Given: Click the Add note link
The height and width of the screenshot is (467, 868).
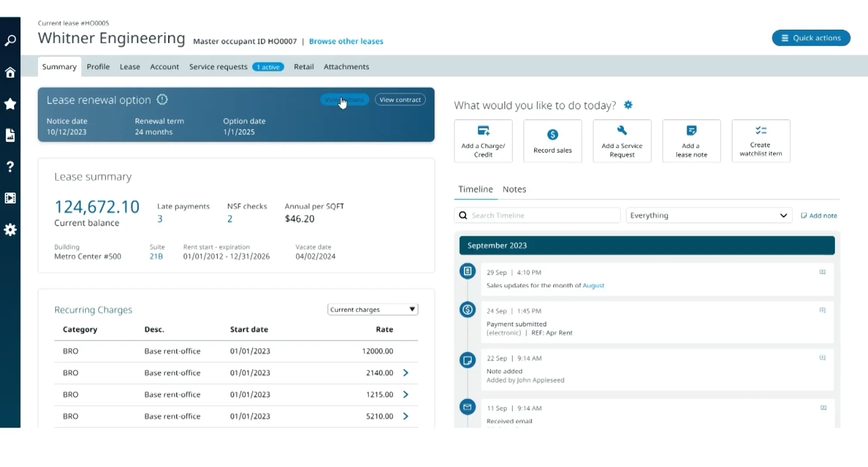Looking at the screenshot, I should pyautogui.click(x=819, y=216).
